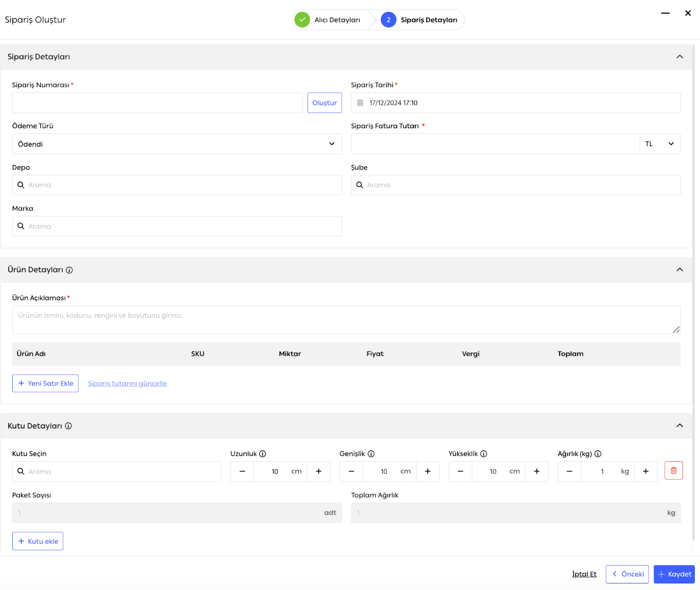
Task: Click the Vergi column header
Action: tap(471, 354)
